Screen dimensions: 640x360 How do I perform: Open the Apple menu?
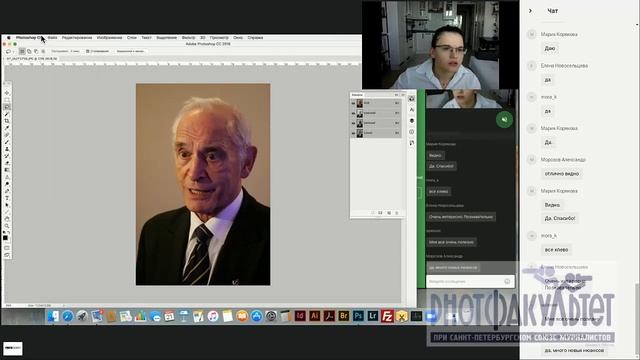coord(9,38)
